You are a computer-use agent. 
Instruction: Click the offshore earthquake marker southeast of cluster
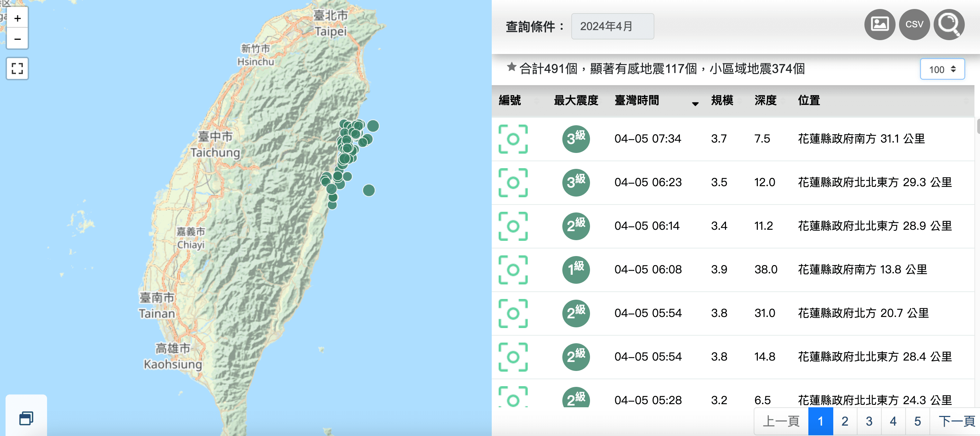pos(368,190)
